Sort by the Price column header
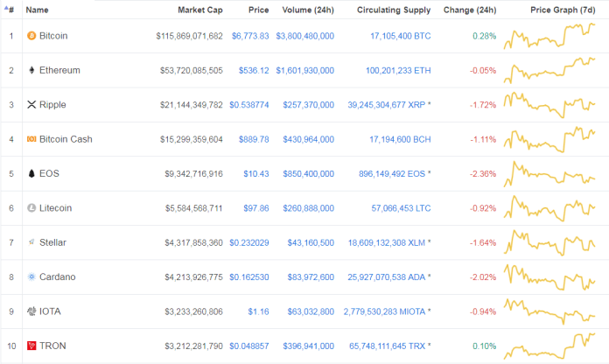 pos(259,10)
